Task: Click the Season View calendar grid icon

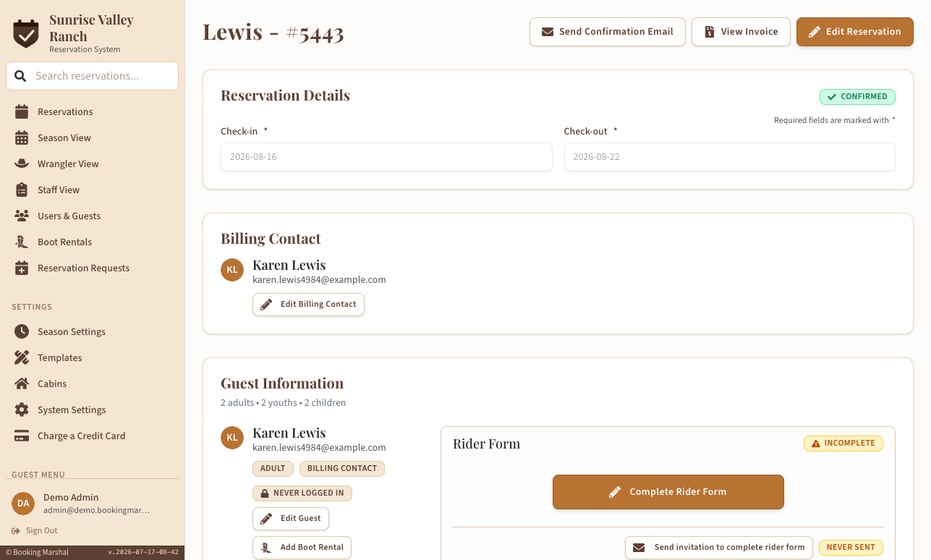Action: point(22,137)
